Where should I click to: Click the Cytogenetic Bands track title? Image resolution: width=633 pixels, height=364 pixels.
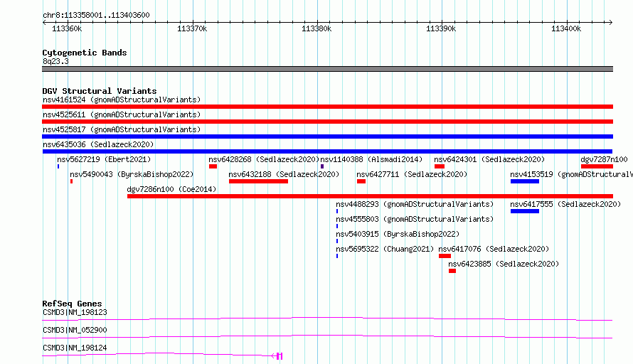[x=85, y=53]
